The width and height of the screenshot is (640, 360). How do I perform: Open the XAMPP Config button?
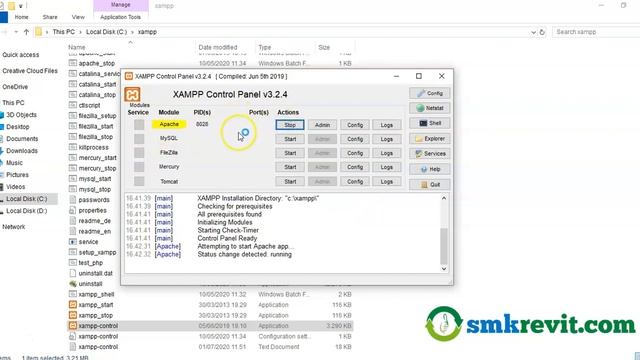coord(430,93)
